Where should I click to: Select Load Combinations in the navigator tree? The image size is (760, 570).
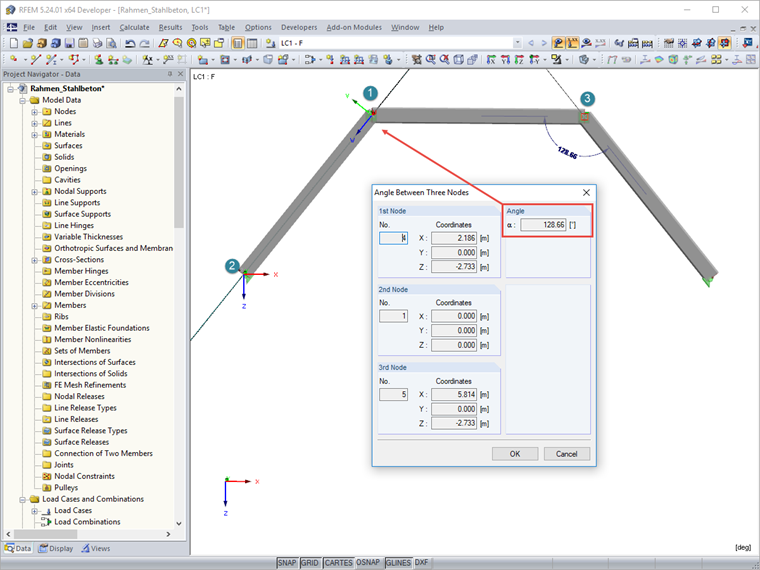pos(87,522)
